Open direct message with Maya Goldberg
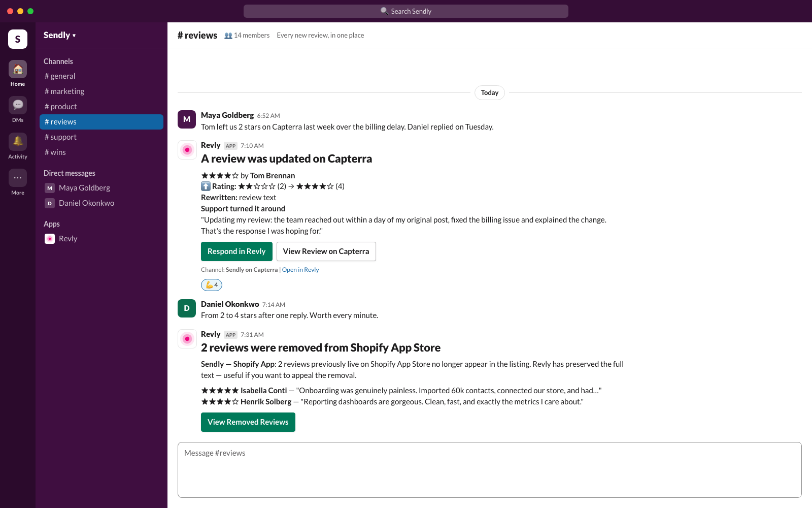 coord(101,188)
